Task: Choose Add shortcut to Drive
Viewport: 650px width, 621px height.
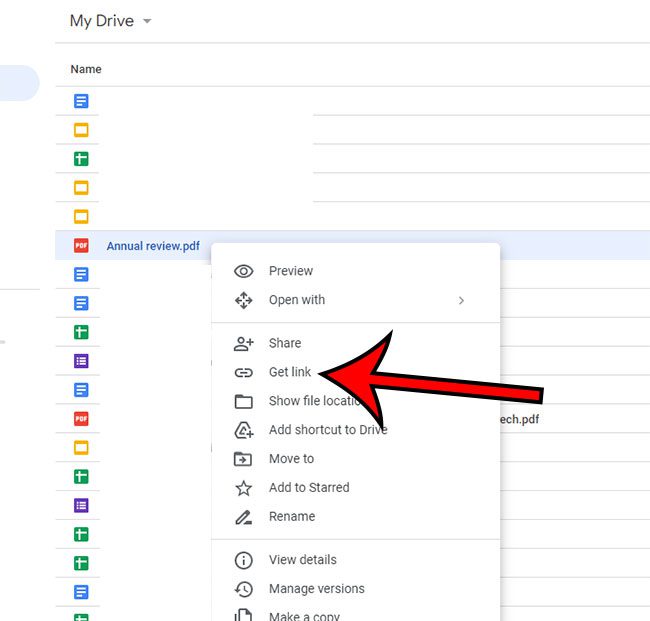Action: coord(327,430)
